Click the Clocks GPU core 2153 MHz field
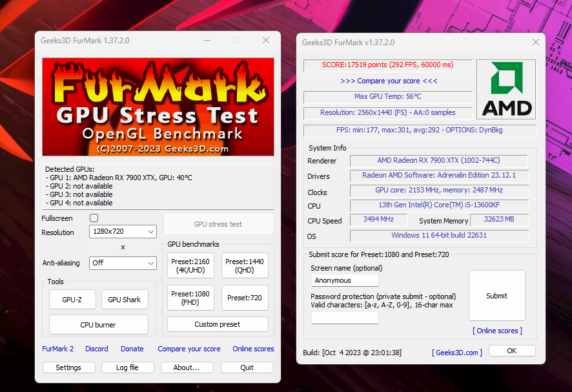The width and height of the screenshot is (572, 392). pos(439,191)
